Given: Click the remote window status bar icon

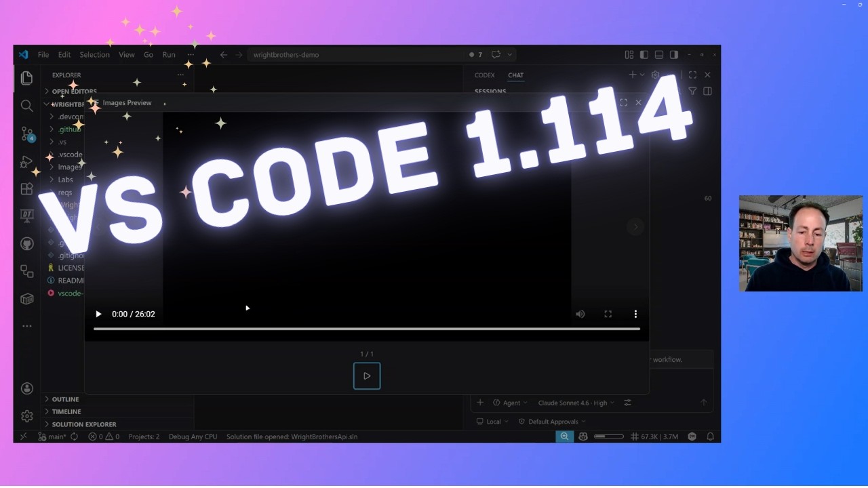Looking at the screenshot, I should [x=23, y=436].
